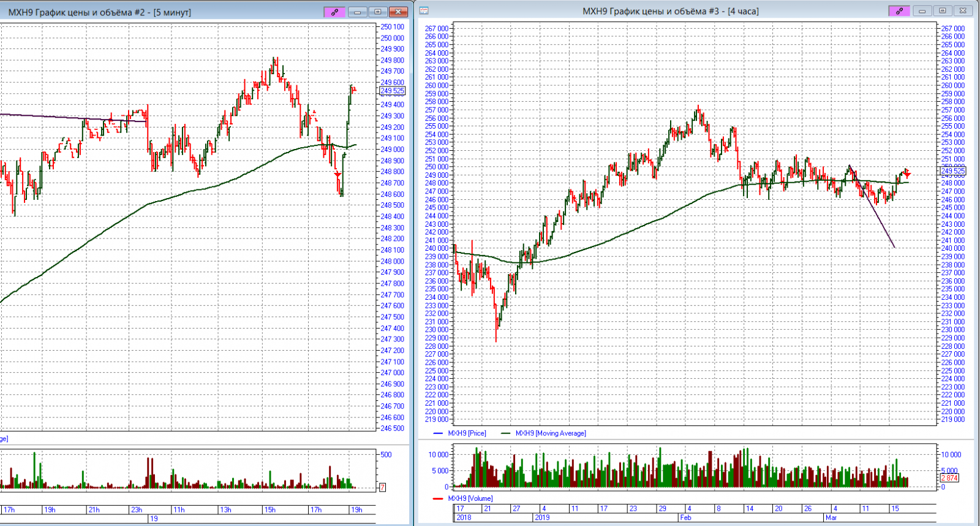The width and height of the screenshot is (980, 526).
Task: Open the system menu icon of 4-hour chart
Action: tap(424, 11)
